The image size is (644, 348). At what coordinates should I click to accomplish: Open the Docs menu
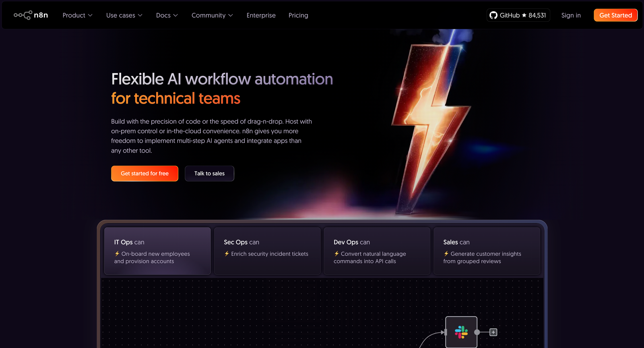[x=167, y=15]
